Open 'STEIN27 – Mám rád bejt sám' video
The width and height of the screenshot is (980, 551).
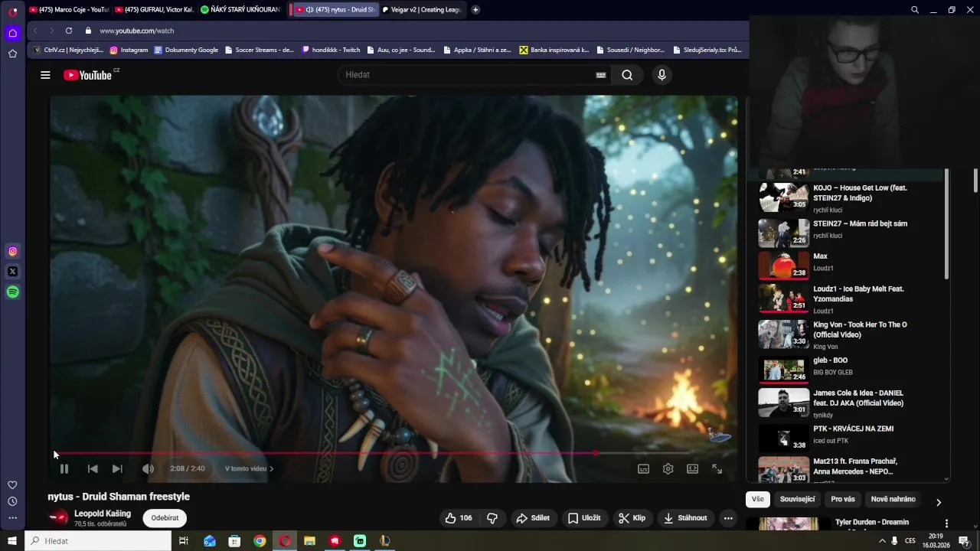click(860, 223)
